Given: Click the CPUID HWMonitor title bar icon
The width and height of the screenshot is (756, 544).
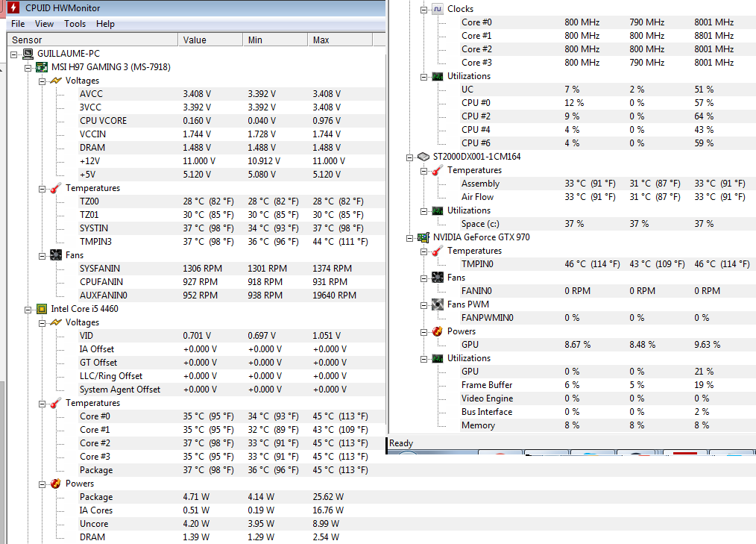Looking at the screenshot, I should coord(13,7).
